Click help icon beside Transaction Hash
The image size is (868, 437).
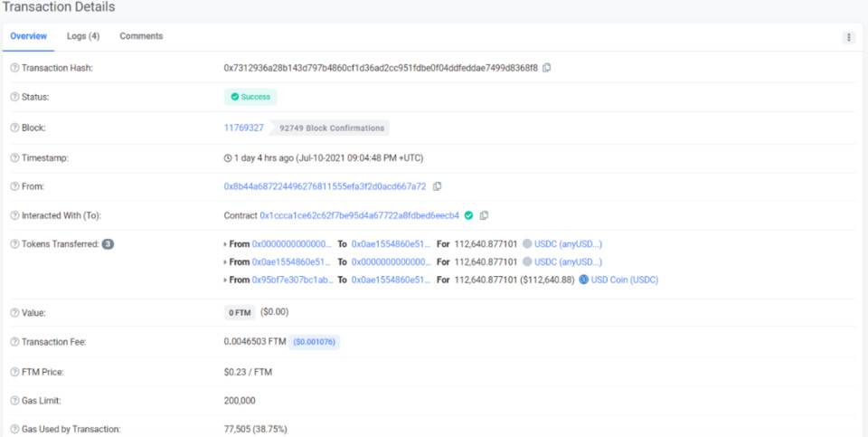[14, 68]
